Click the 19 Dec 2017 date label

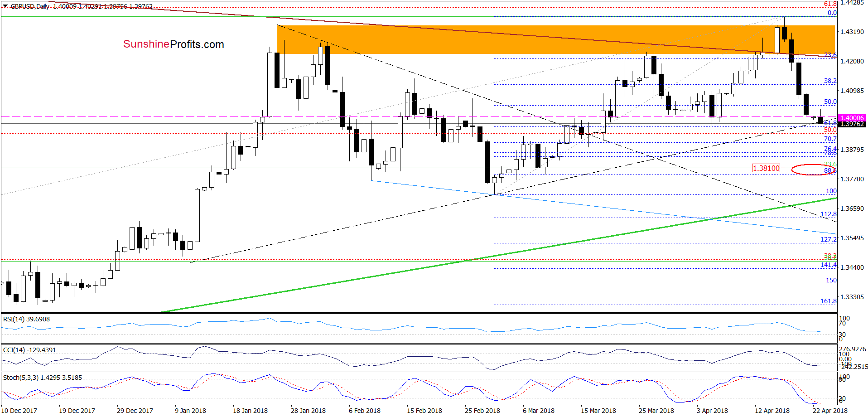pyautogui.click(x=77, y=411)
